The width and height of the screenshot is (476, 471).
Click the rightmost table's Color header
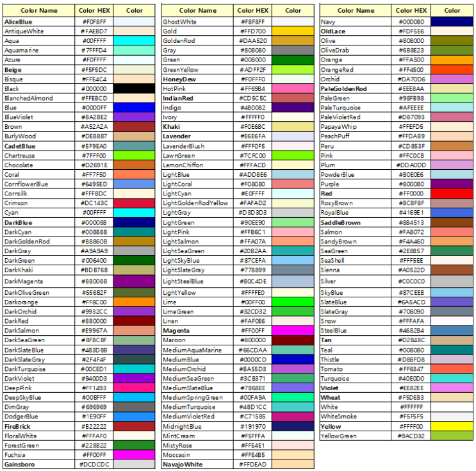(x=452, y=10)
